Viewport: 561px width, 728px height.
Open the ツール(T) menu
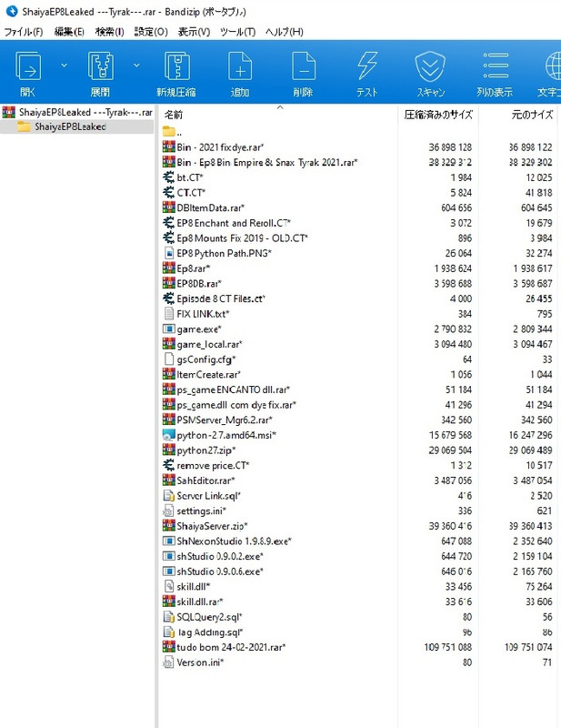(x=237, y=32)
